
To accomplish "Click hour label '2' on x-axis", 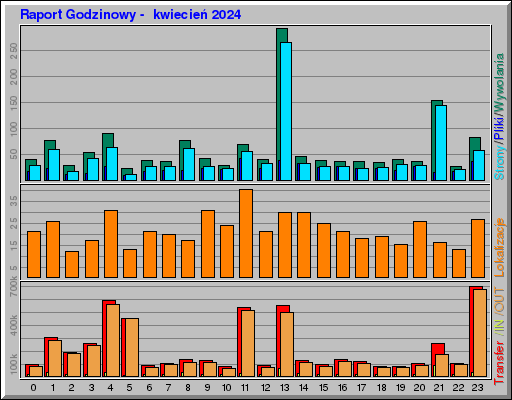I will click(x=72, y=388).
